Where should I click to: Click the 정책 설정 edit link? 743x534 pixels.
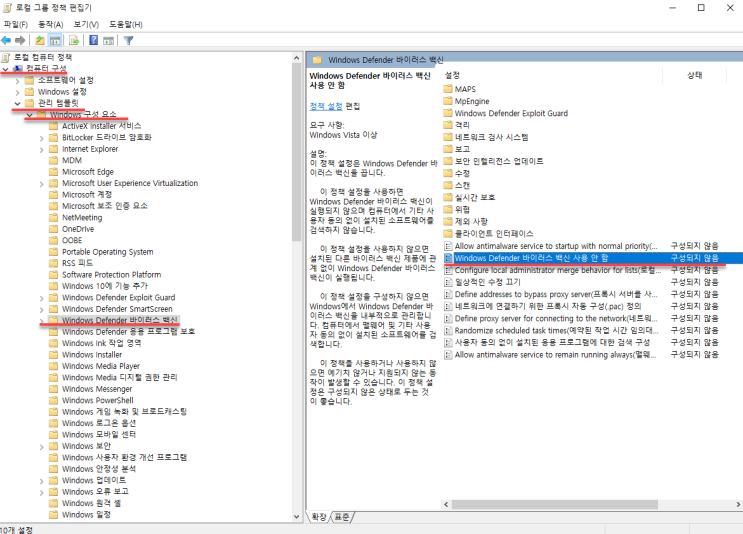326,106
